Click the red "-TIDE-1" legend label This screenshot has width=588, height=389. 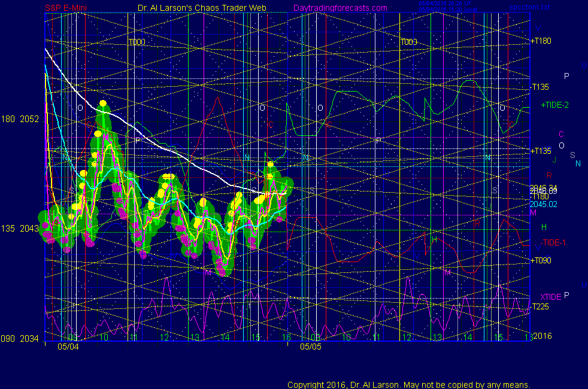click(x=553, y=242)
